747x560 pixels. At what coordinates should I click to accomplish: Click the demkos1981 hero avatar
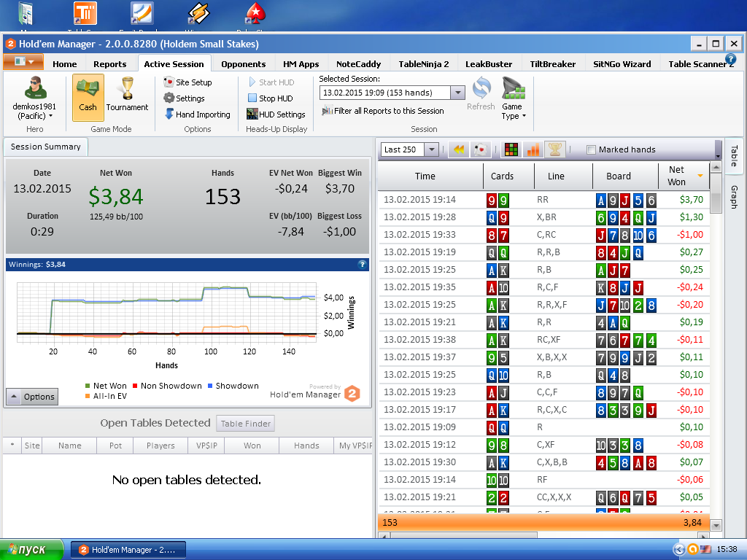[34, 87]
